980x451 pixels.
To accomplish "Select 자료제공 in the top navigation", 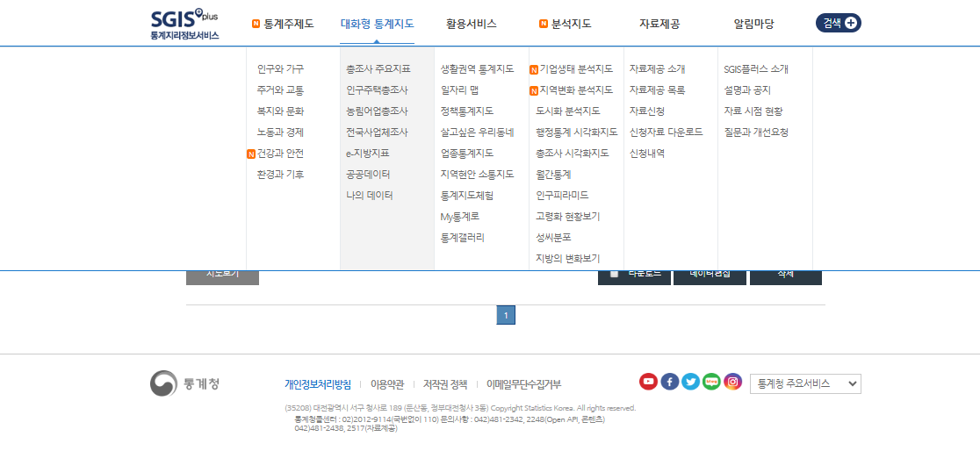I will coord(659,24).
